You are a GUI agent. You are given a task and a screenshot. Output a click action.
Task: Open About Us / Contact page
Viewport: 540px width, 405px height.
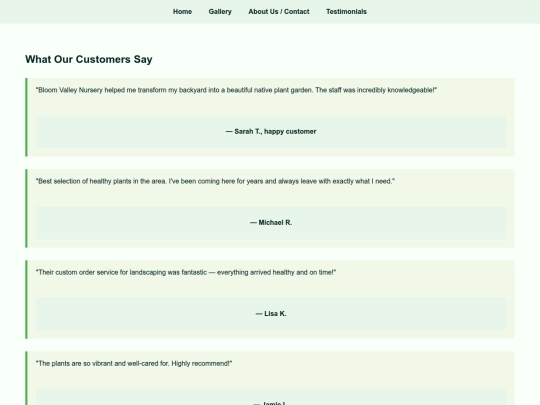coord(279,12)
